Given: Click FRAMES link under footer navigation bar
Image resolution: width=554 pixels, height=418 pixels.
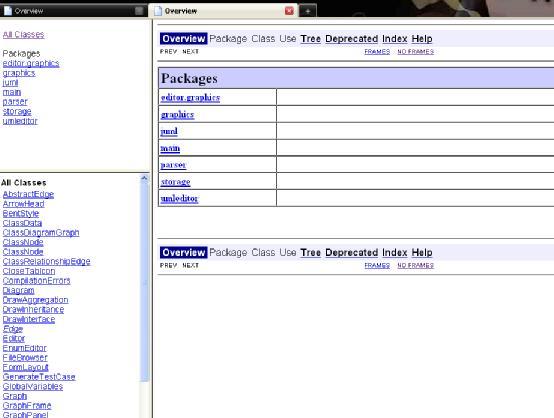Looking at the screenshot, I should pyautogui.click(x=377, y=265).
